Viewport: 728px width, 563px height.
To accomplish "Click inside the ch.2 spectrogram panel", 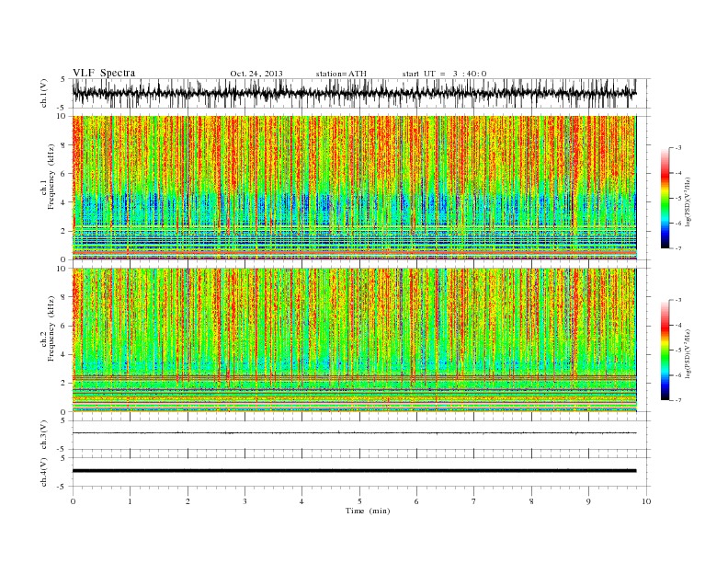I will (x=354, y=340).
